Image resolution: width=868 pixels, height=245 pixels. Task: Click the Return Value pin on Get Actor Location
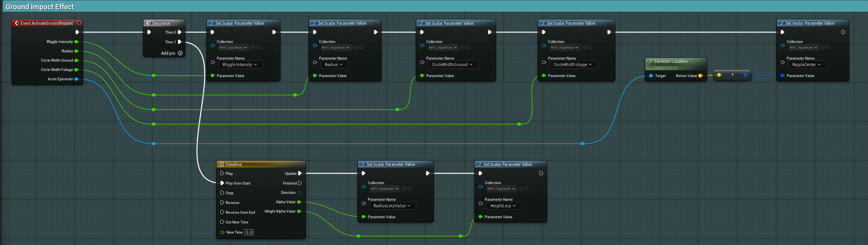[x=700, y=76]
